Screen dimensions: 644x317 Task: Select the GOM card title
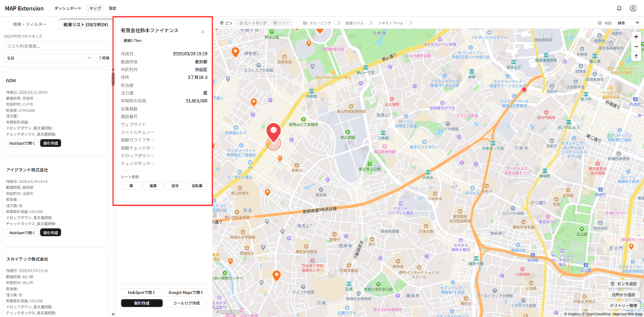[11, 81]
